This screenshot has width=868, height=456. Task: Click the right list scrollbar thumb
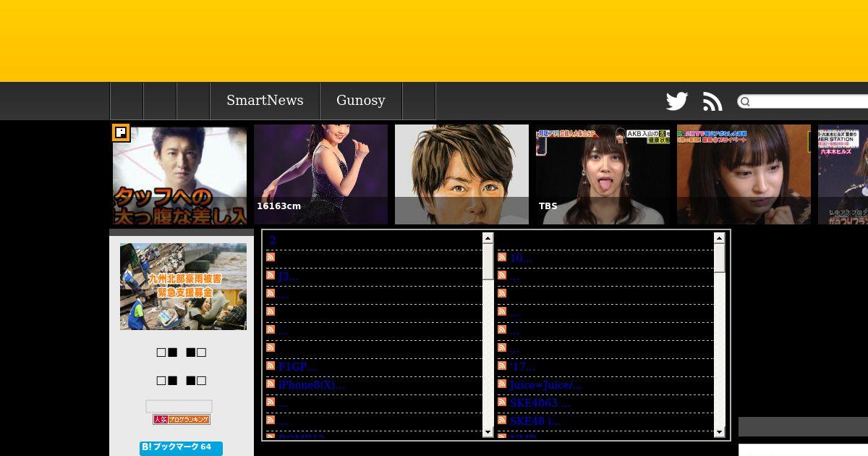click(x=719, y=258)
